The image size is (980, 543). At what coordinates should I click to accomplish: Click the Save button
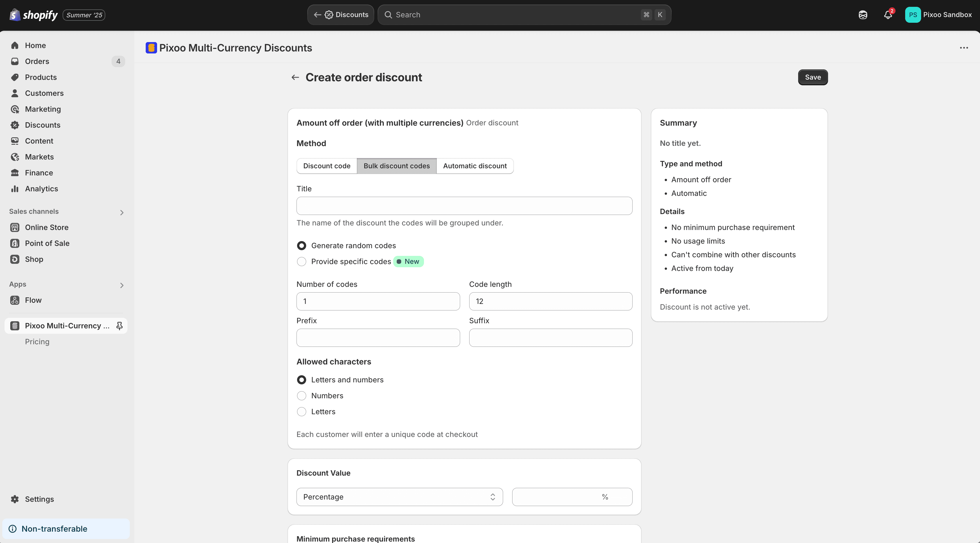pos(813,78)
